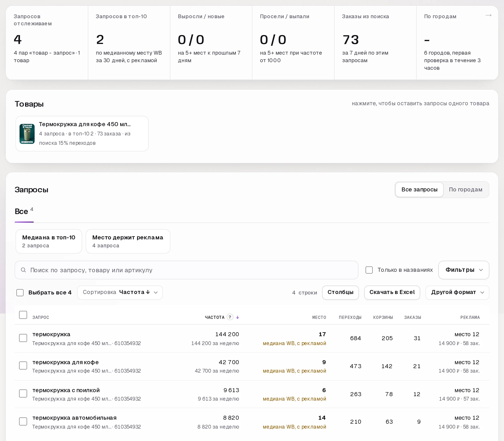Expand the Другой формат dropdown
The image size is (504, 441).
click(457, 293)
